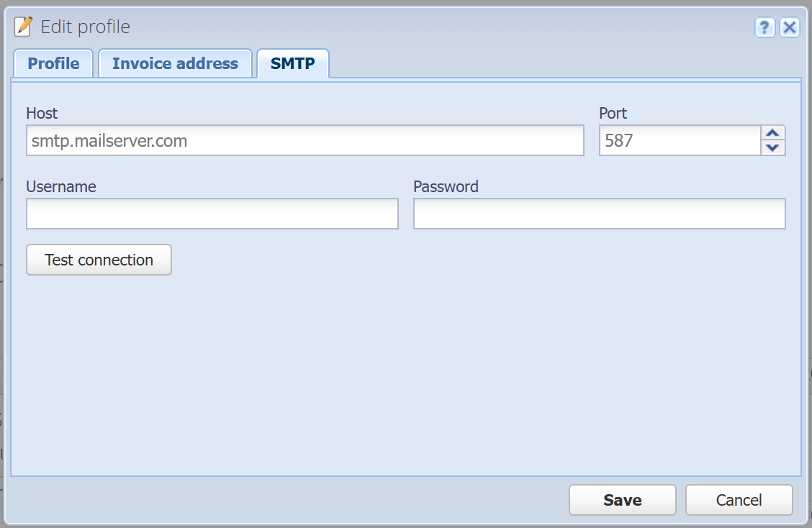Open the Invoice address tab
Image resolution: width=812 pixels, height=528 pixels.
point(175,64)
